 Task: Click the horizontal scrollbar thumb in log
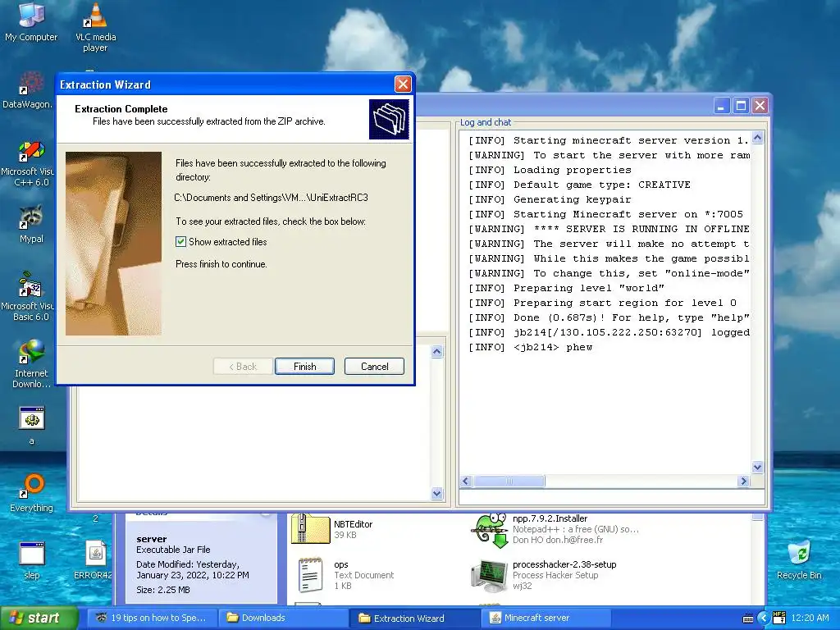click(x=509, y=481)
